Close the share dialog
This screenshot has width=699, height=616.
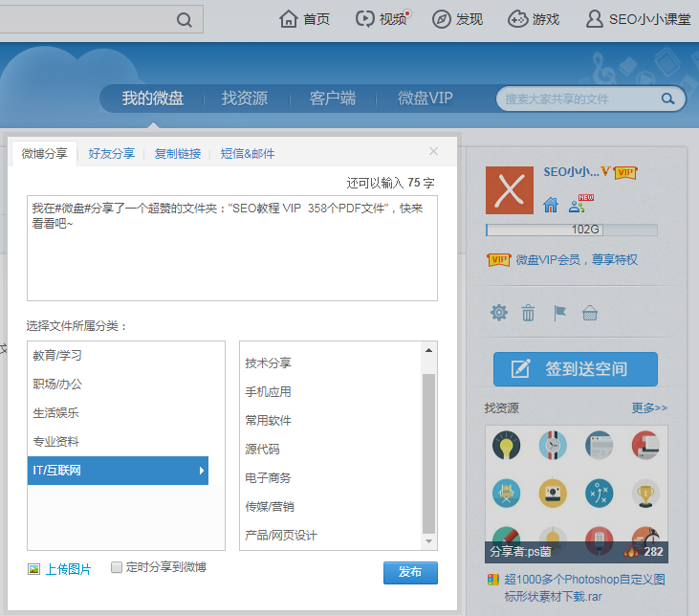click(x=433, y=151)
